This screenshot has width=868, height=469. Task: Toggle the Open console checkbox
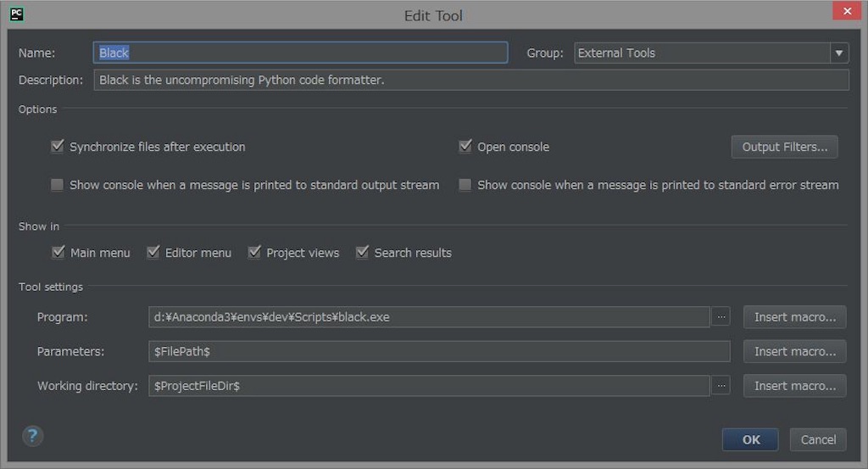coord(465,146)
